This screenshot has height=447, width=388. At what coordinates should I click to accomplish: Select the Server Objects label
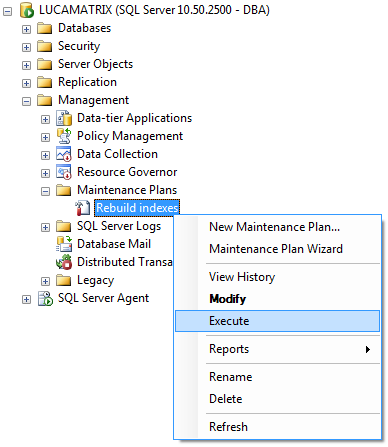pos(95,64)
